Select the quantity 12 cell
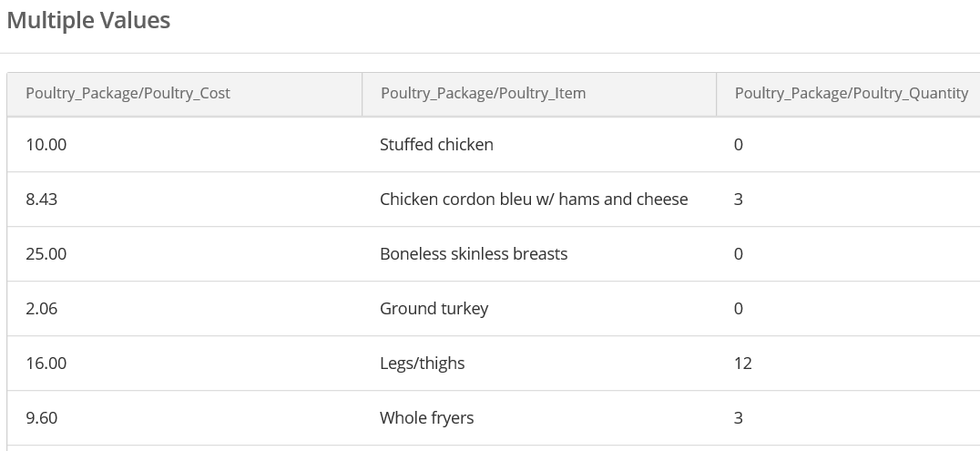The width and height of the screenshot is (980, 451). pos(743,363)
